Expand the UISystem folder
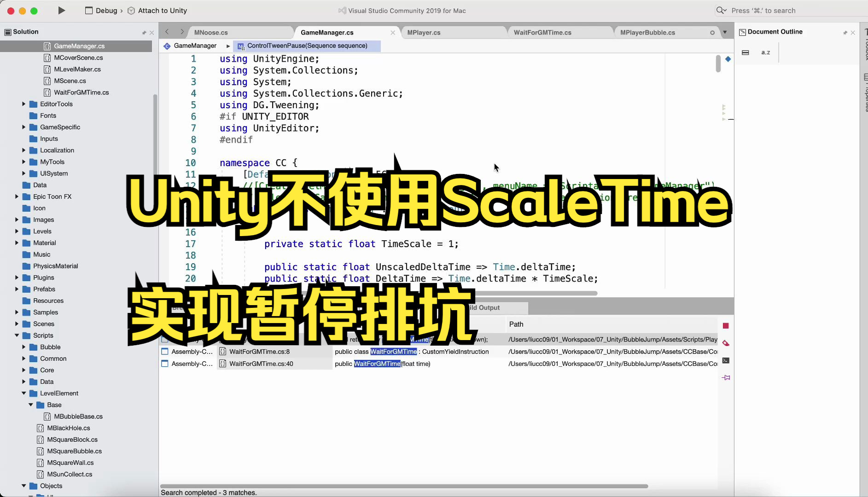868x497 pixels. [23, 173]
